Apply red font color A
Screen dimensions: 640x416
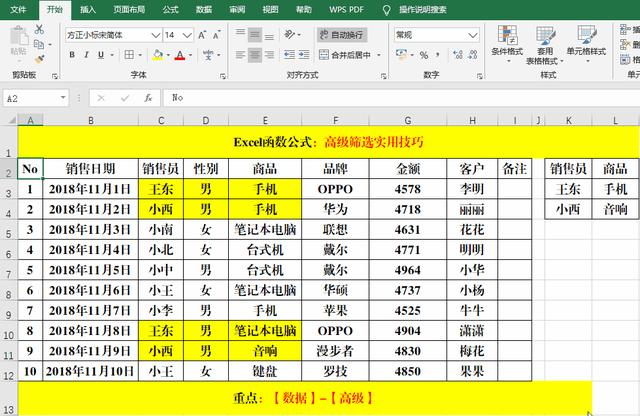[x=180, y=55]
